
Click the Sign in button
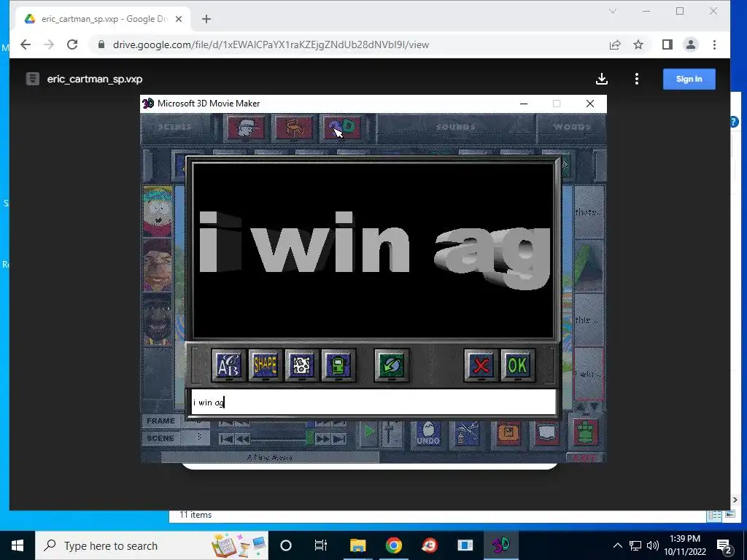689,79
